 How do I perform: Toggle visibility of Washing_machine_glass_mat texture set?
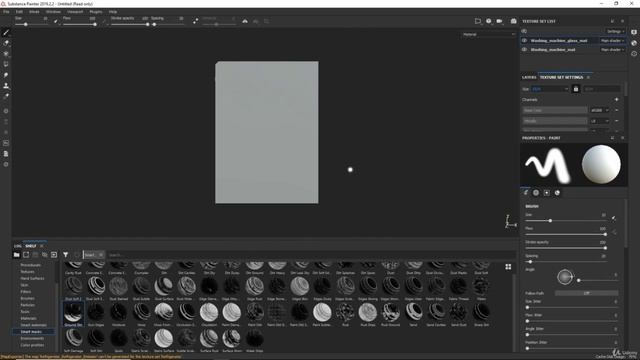point(524,40)
